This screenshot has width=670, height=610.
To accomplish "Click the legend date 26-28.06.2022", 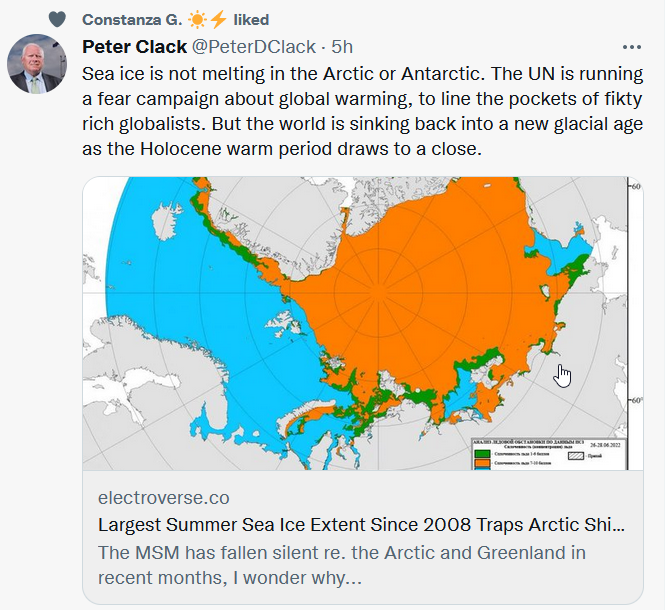I will coord(605,445).
